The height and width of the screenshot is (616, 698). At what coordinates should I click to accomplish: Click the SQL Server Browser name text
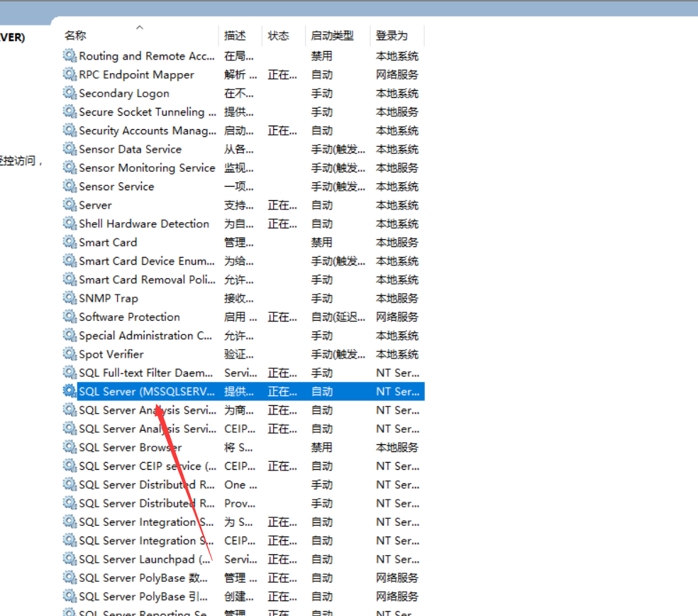click(131, 448)
